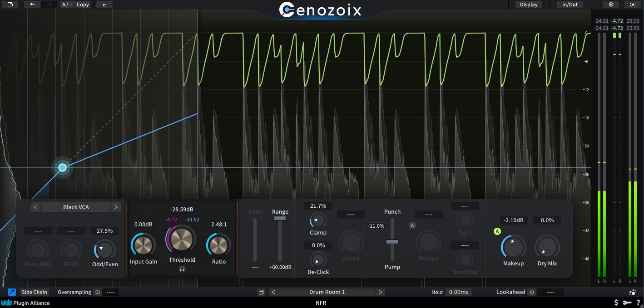Click the Clamp 21.7% value field
644x308 pixels.
click(x=318, y=206)
